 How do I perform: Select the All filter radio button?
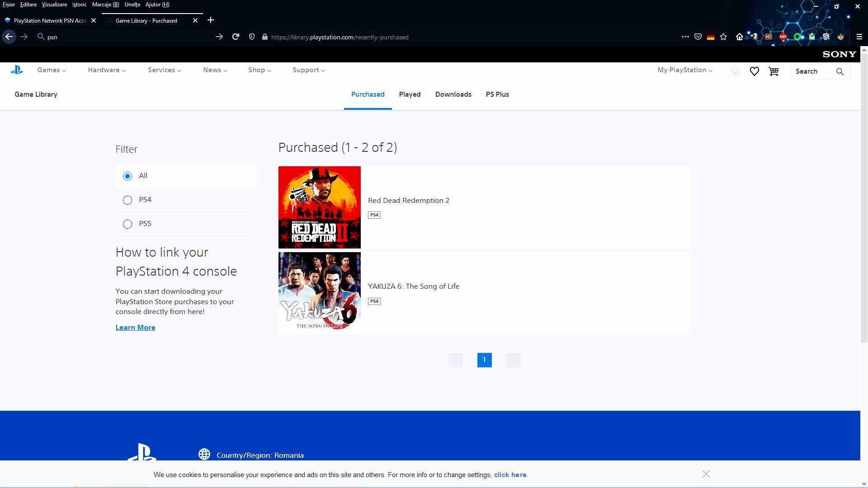[127, 176]
